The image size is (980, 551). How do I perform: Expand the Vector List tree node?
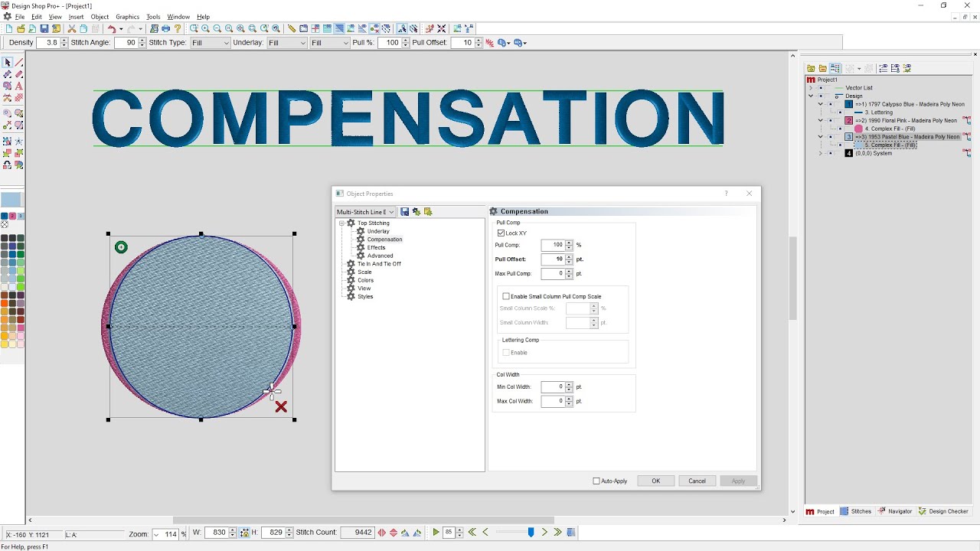(x=811, y=88)
